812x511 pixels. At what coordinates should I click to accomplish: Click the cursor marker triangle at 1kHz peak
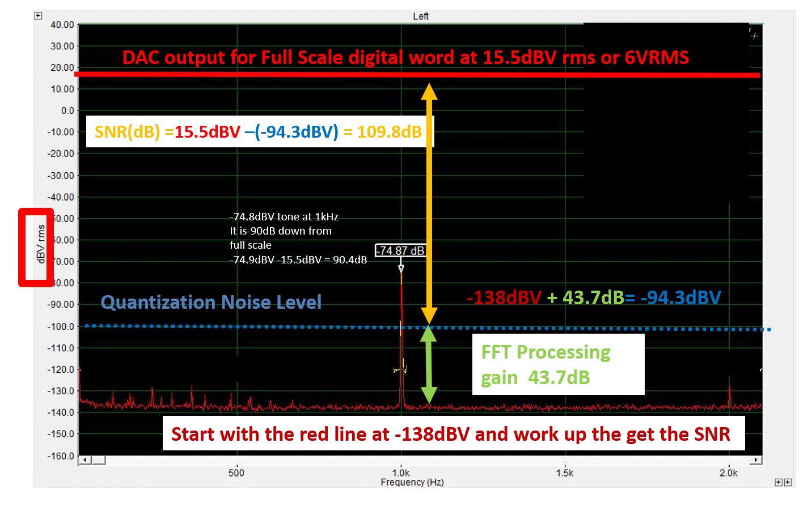(401, 268)
